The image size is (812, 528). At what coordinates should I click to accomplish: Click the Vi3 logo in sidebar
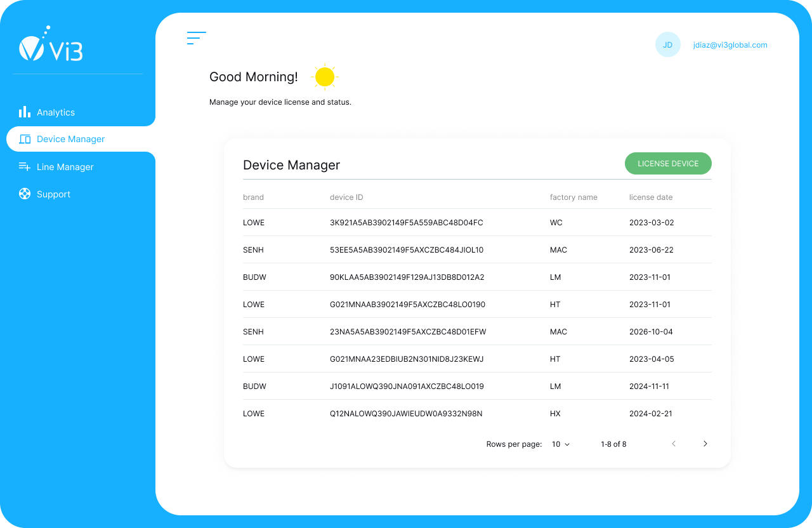(51, 44)
